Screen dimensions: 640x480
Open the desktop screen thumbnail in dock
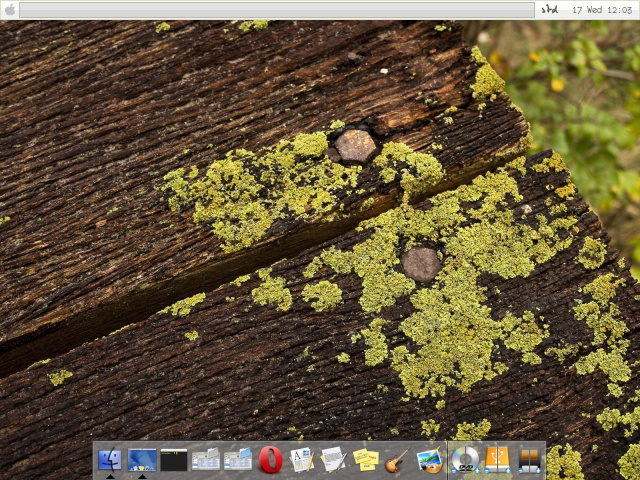[142, 460]
